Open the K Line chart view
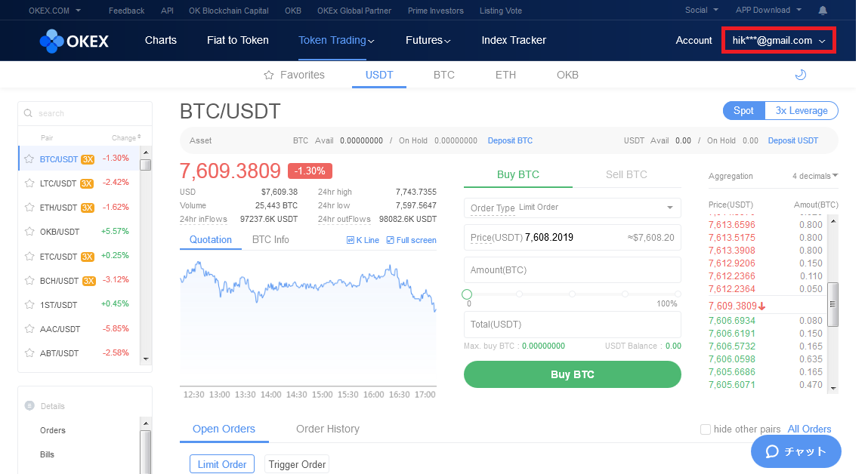 click(363, 240)
